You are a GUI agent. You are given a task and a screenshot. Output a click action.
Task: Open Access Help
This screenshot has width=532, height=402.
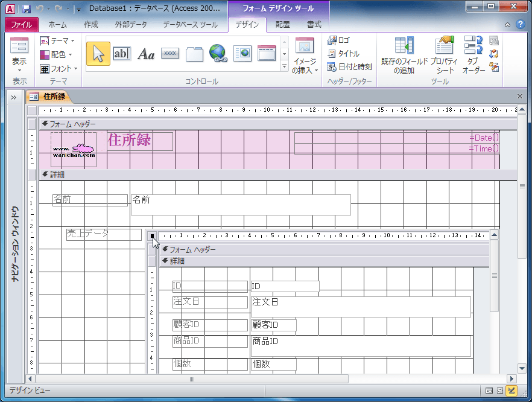520,24
